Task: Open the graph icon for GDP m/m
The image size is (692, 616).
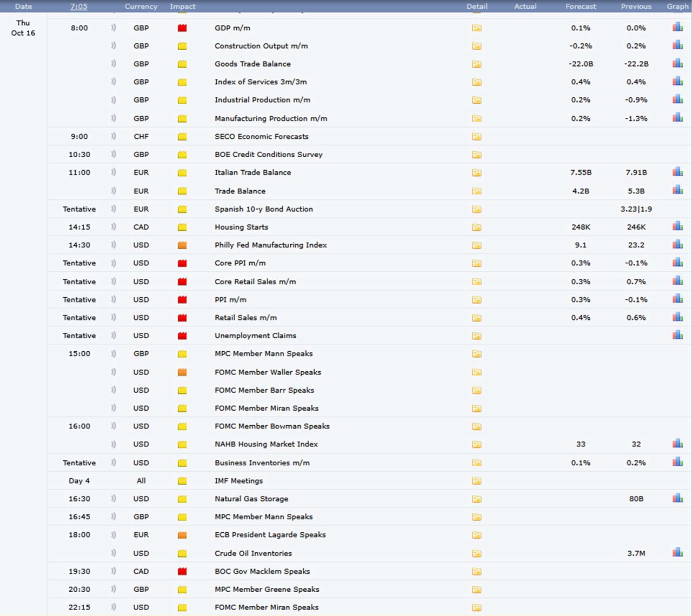Action: coord(677,28)
